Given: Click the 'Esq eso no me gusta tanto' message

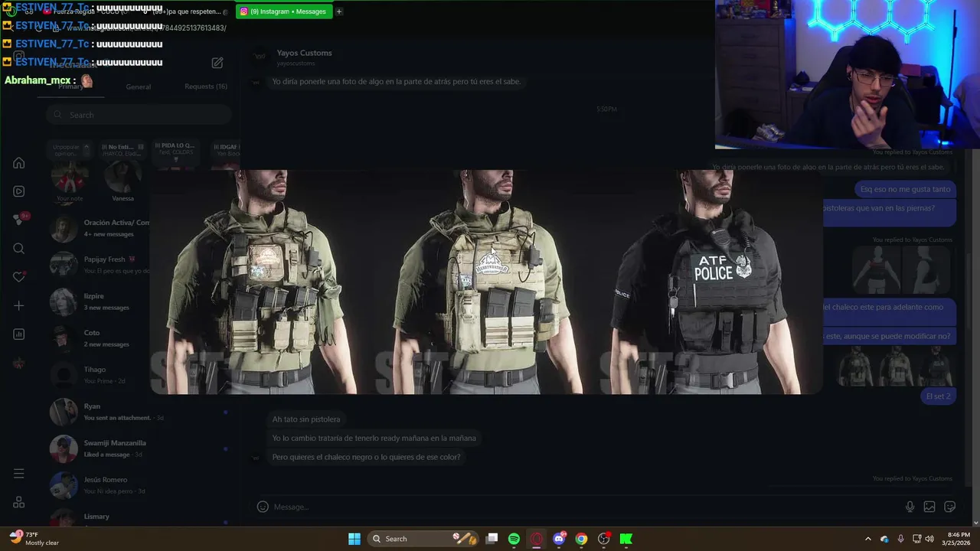Looking at the screenshot, I should coord(905,189).
